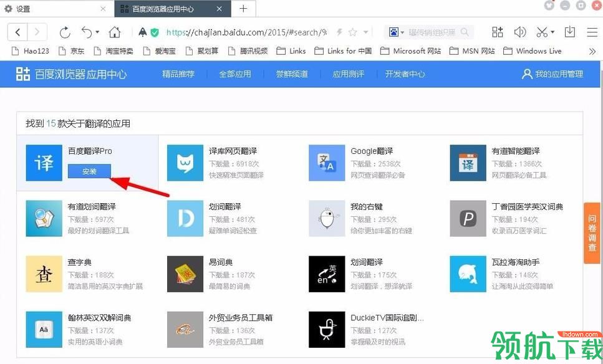Open the 淘宝特卖 bookmark
The image size is (603, 364).
point(114,50)
